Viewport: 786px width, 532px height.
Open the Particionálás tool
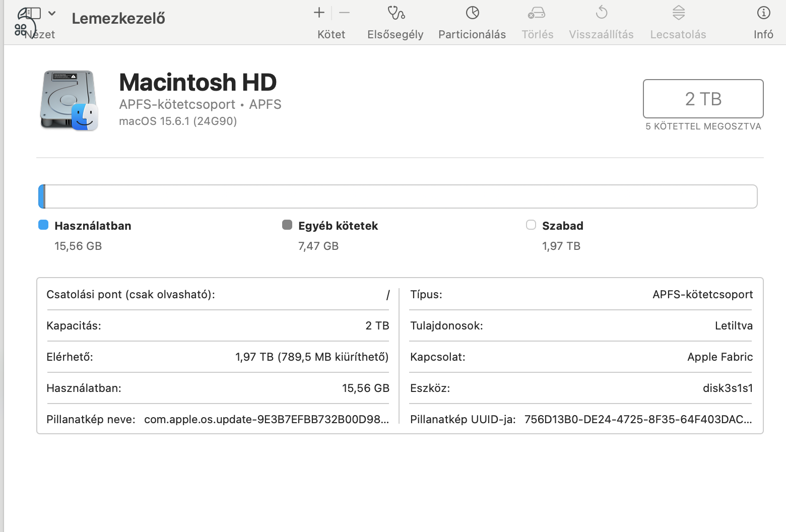tap(472, 20)
